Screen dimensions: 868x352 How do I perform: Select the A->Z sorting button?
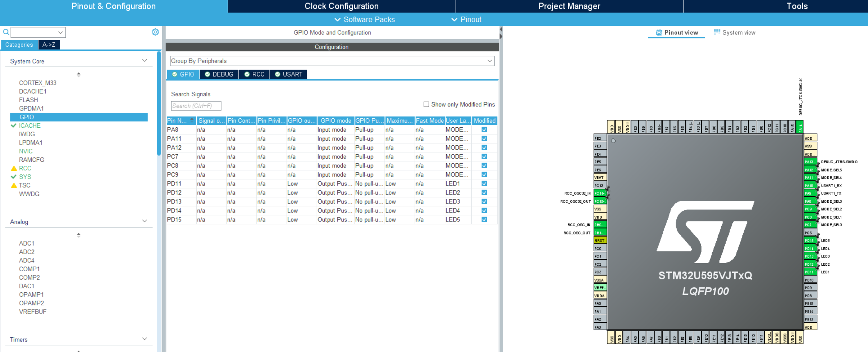[x=49, y=45]
